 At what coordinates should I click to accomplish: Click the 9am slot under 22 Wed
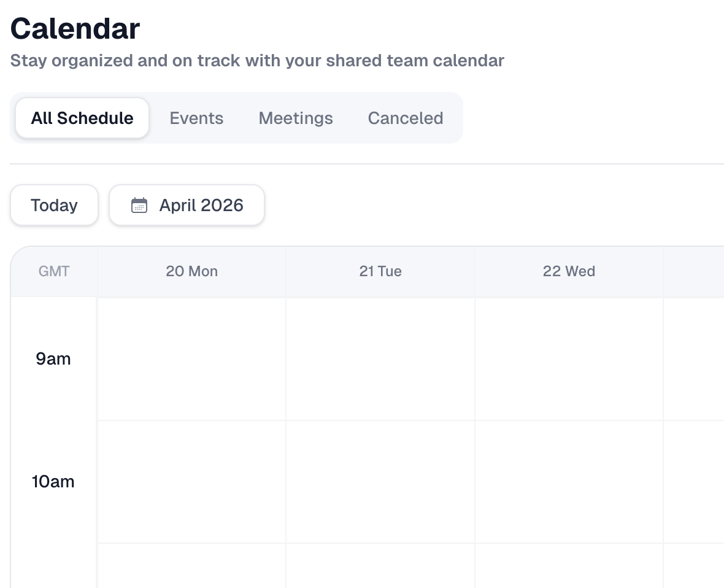coord(569,358)
